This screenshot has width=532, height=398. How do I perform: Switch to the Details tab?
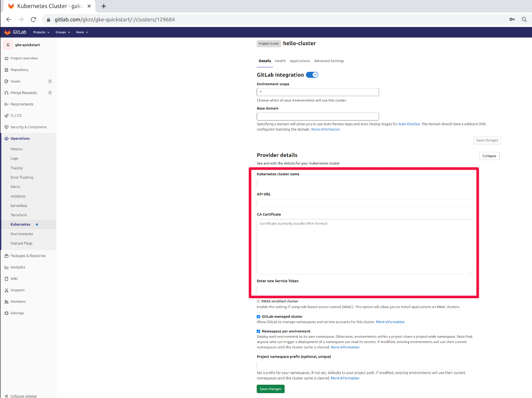tap(265, 61)
